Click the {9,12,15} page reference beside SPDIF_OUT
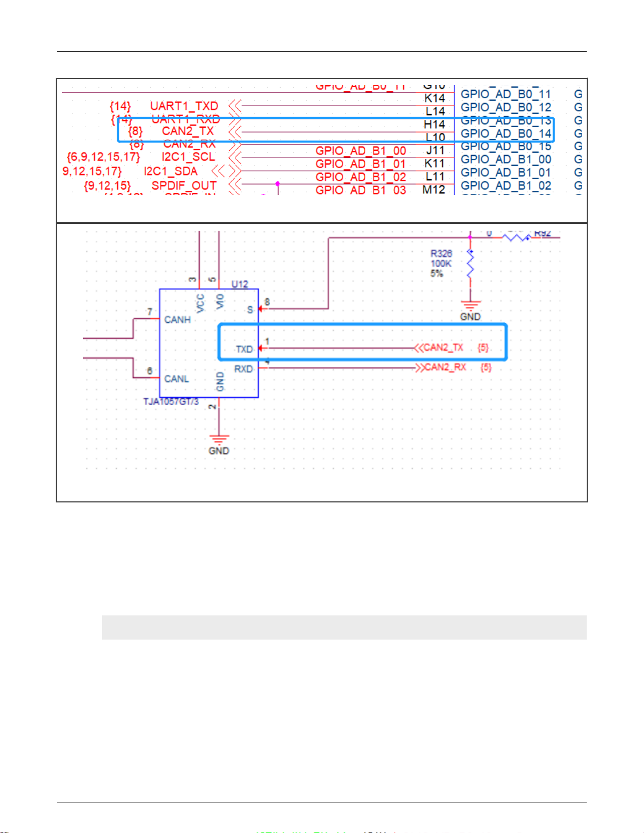The width and height of the screenshot is (644, 833). pyautogui.click(x=107, y=186)
